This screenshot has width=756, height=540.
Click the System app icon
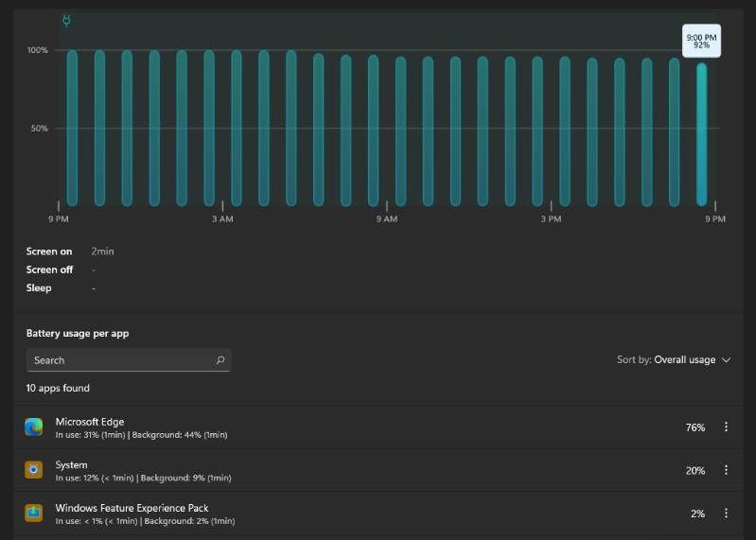click(x=34, y=470)
